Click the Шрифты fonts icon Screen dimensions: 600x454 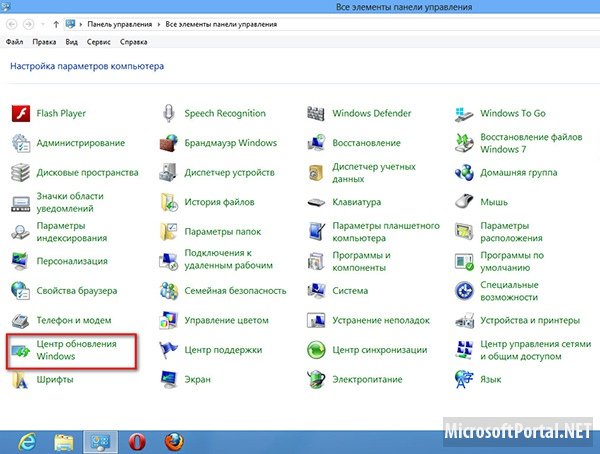point(21,380)
